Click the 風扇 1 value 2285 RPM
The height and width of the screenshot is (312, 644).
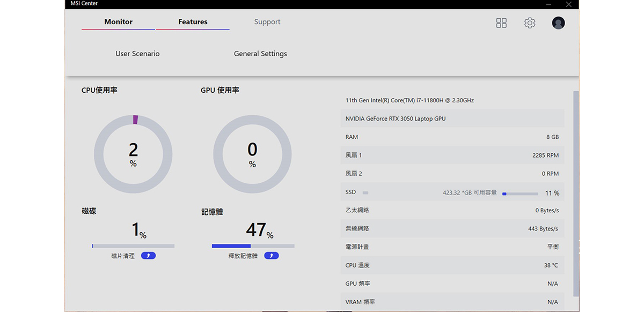(545, 155)
